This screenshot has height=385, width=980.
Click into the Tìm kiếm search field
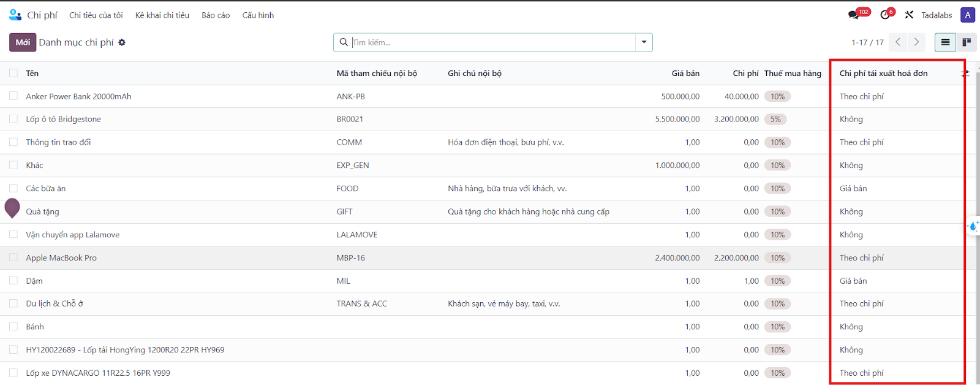(493, 42)
